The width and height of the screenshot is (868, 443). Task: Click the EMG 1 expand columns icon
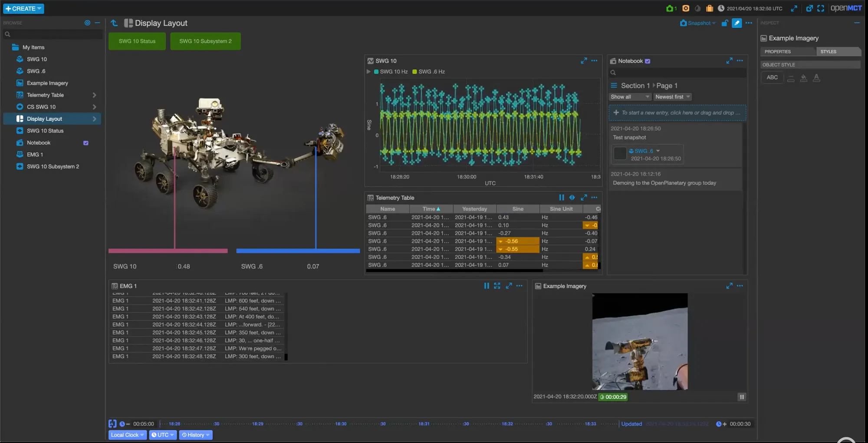(497, 286)
